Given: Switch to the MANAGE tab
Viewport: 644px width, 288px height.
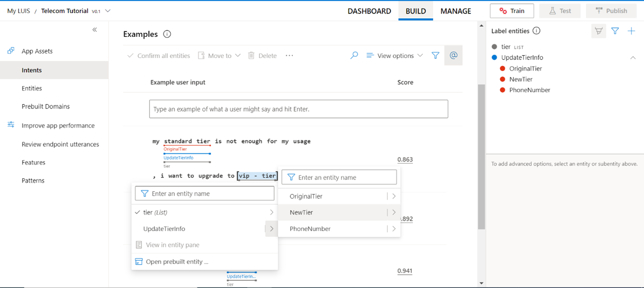Looking at the screenshot, I should click(x=456, y=11).
